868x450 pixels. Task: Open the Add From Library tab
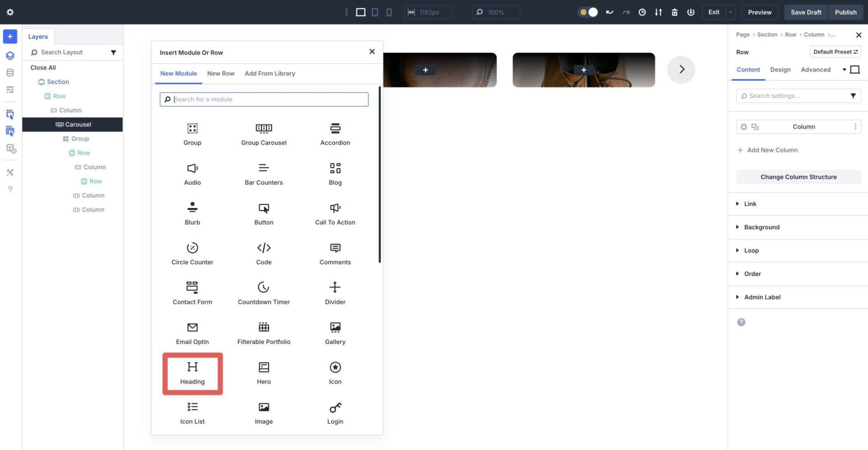(x=270, y=73)
